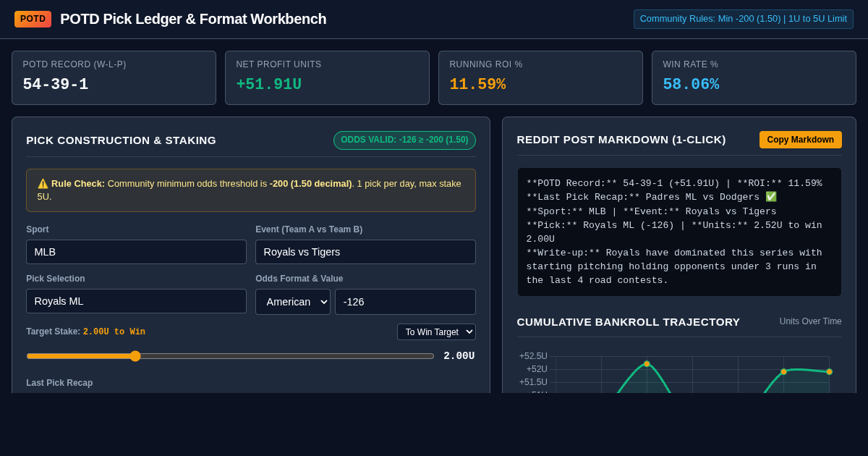Open the American odds format dropdown
The width and height of the screenshot is (868, 456).
[x=293, y=302]
